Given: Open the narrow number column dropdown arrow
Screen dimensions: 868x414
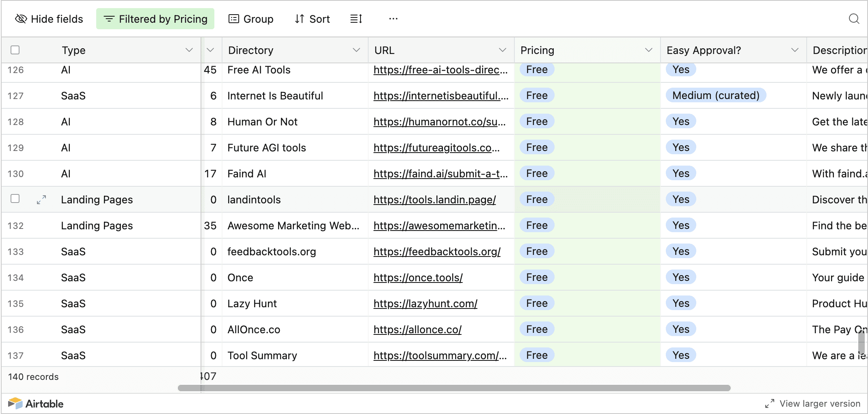Looking at the screenshot, I should coord(210,50).
